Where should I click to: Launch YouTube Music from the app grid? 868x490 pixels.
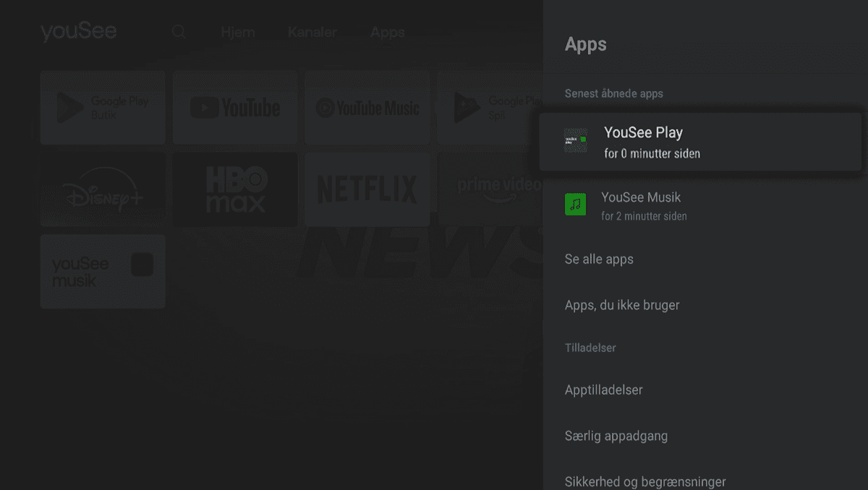pos(367,107)
